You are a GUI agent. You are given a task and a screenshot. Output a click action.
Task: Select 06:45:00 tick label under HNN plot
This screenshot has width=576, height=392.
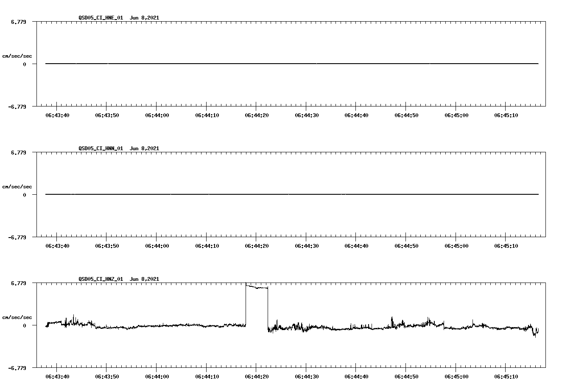[x=456, y=246]
